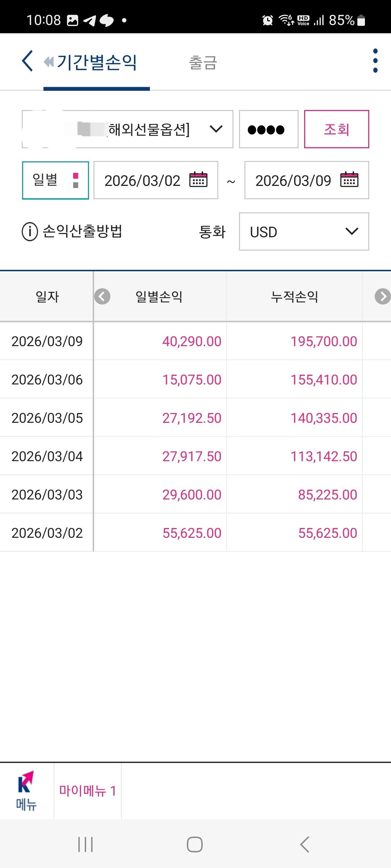Select the 2026/03/09 row
The height and width of the screenshot is (868, 391).
coord(47,341)
